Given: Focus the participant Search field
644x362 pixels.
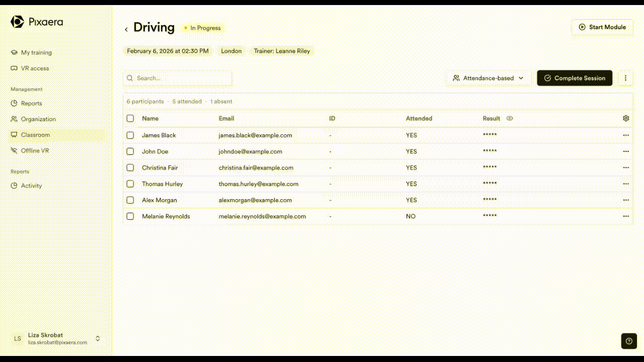Looking at the screenshot, I should click(178, 78).
